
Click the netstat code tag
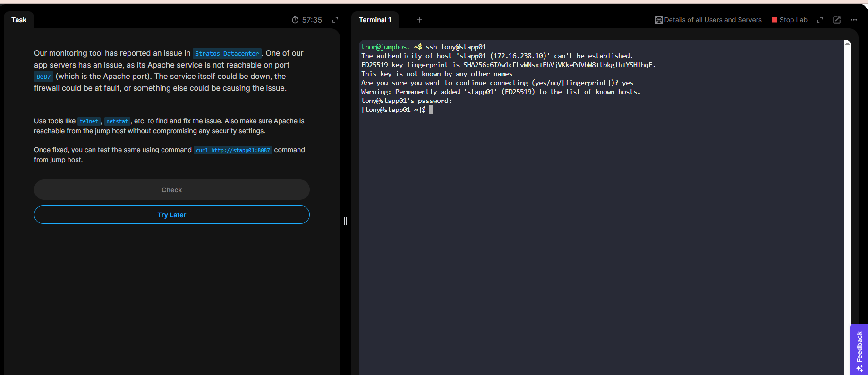pos(117,121)
